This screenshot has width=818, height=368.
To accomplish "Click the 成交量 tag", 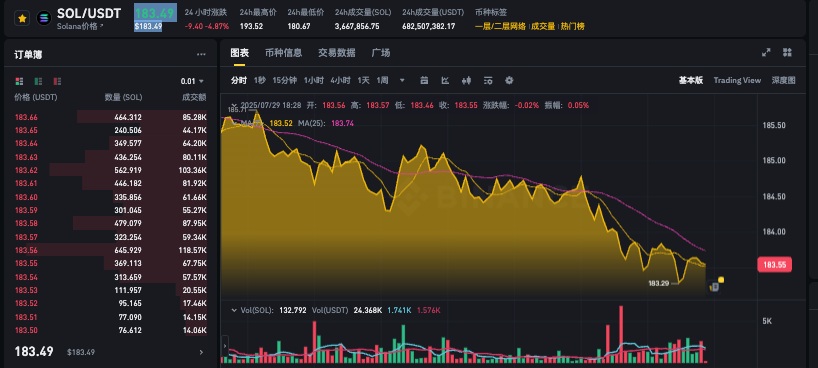I will 543,27.
